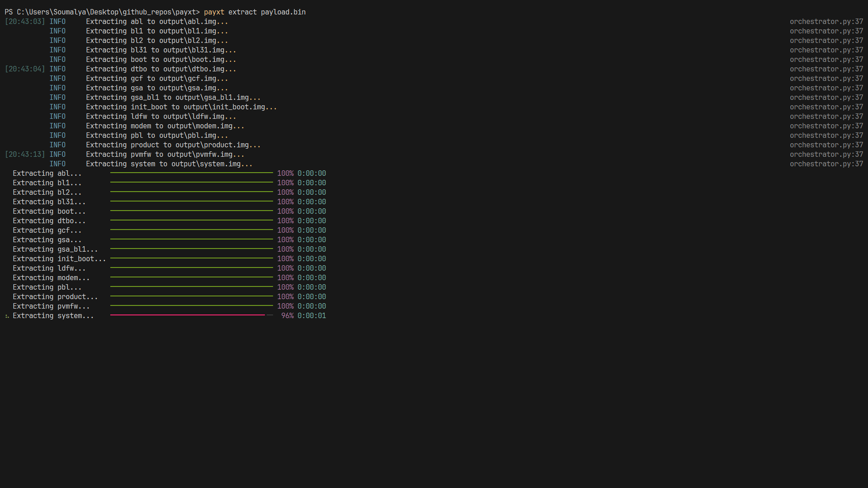The image size is (868, 488).
Task: Select the [20:43:13] timestamp
Action: pyautogui.click(x=25, y=155)
